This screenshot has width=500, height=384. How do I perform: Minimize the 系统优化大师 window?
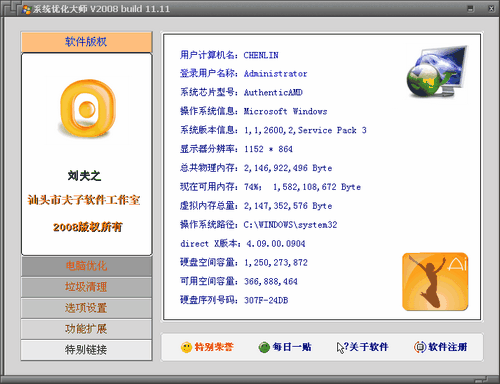pyautogui.click(x=470, y=9)
